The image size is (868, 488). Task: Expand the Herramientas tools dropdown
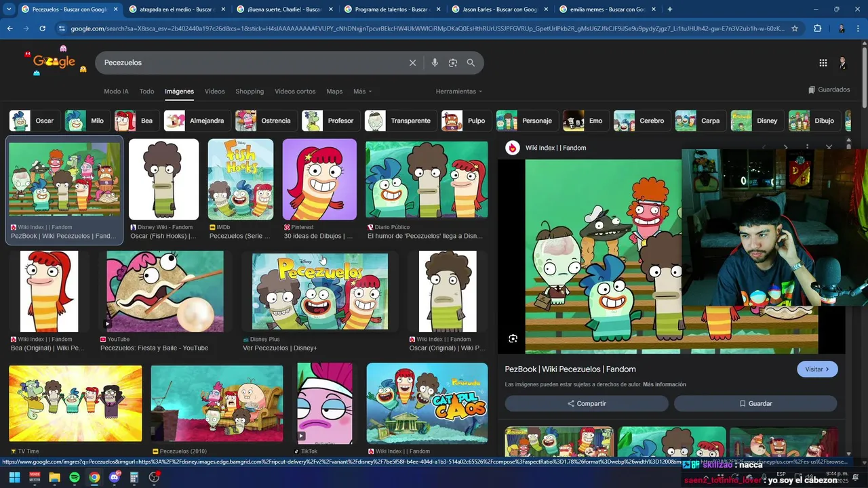click(459, 91)
